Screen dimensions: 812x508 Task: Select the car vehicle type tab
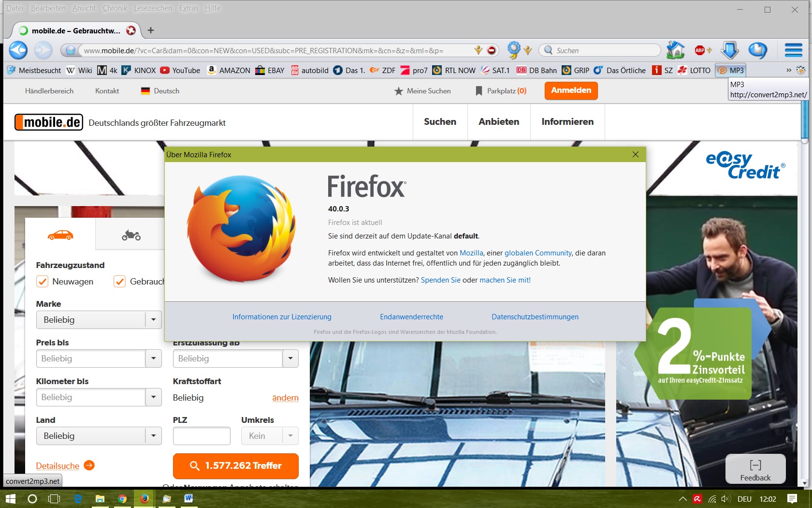coord(60,234)
